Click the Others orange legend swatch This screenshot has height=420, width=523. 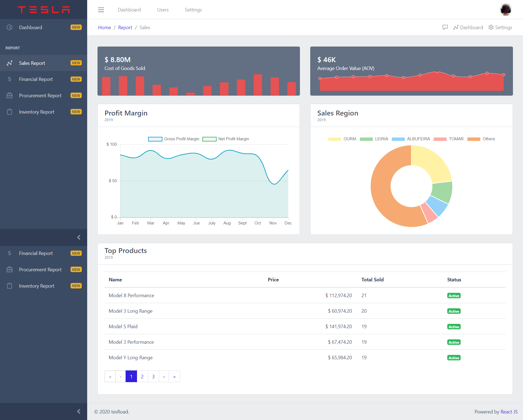[x=473, y=139]
